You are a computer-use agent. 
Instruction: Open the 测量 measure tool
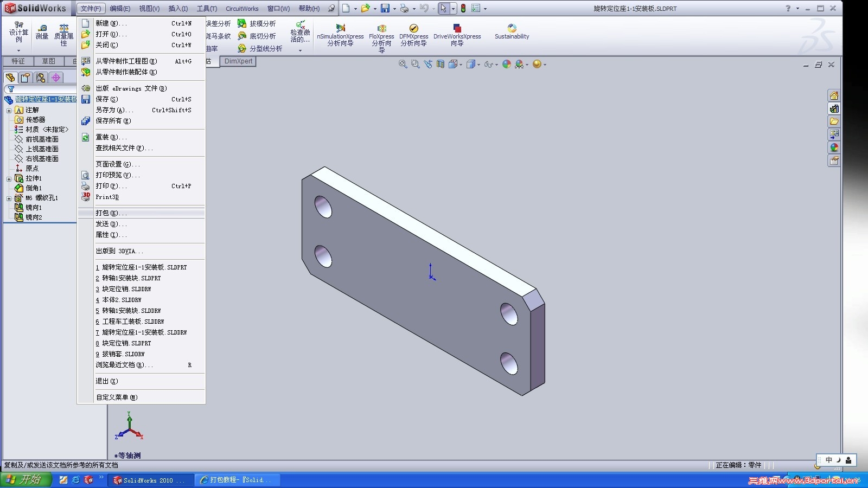42,32
